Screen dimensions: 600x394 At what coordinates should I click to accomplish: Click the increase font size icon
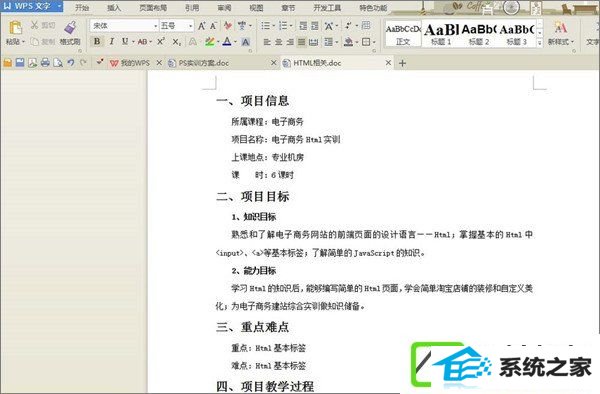[201, 26]
